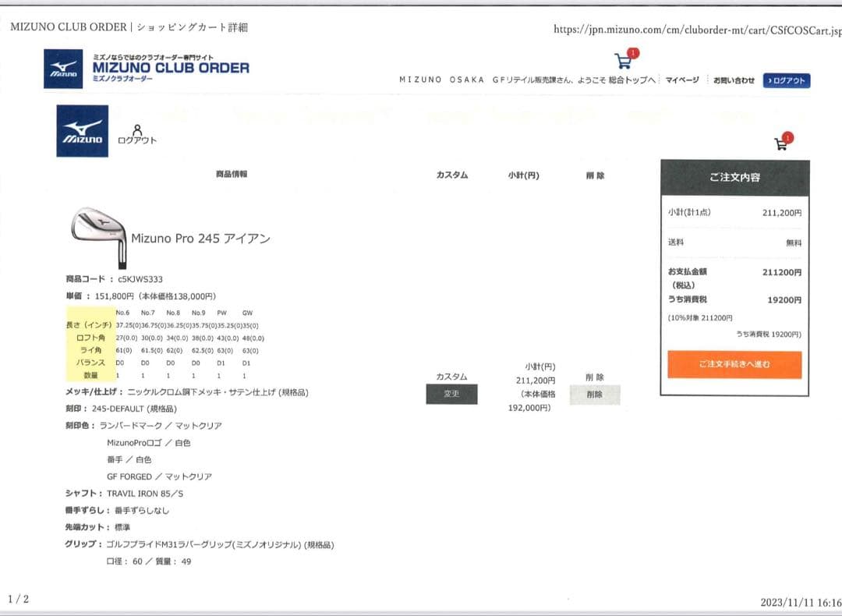Click the Mizuno Pro 245 iron thumbnail

coord(99,237)
